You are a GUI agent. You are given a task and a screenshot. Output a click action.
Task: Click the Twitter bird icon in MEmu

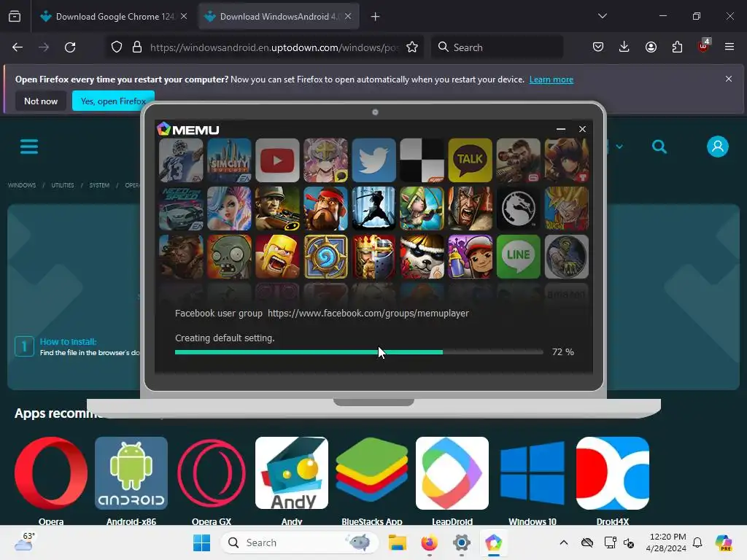coord(373,160)
